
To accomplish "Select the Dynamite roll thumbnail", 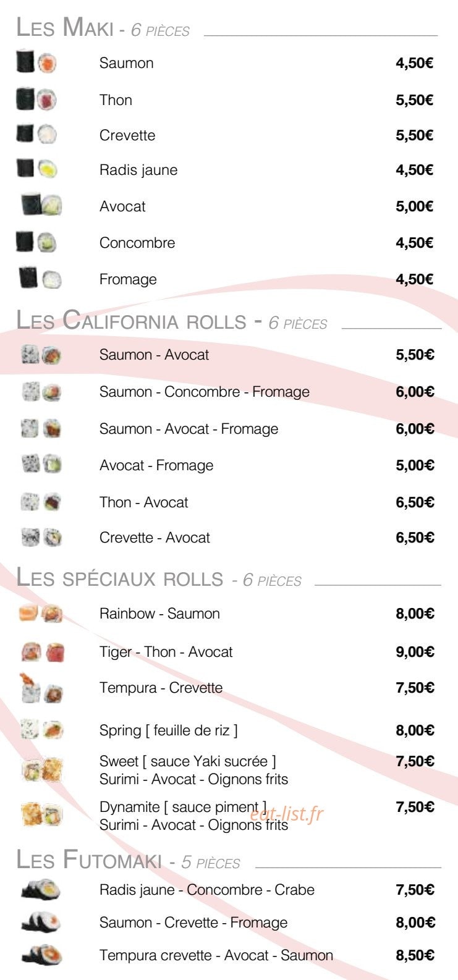I will (41, 814).
